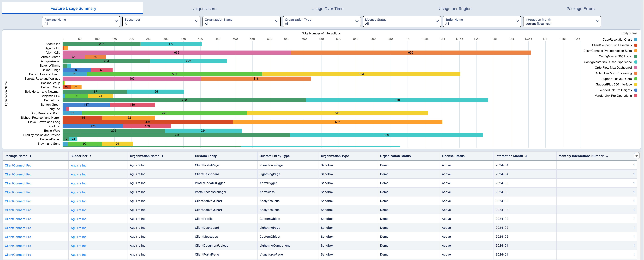Open the Usage per Region tab
Image resolution: width=644 pixels, height=260 pixels.
pos(455,9)
